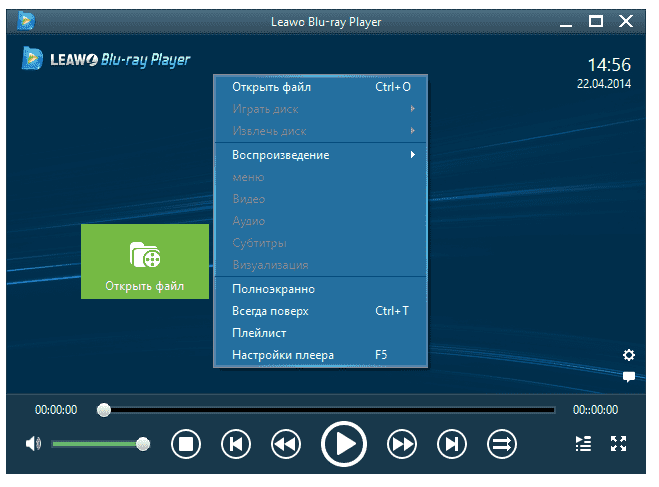The height and width of the screenshot is (487, 659).
Task: Skip to the previous track
Action: 235,444
